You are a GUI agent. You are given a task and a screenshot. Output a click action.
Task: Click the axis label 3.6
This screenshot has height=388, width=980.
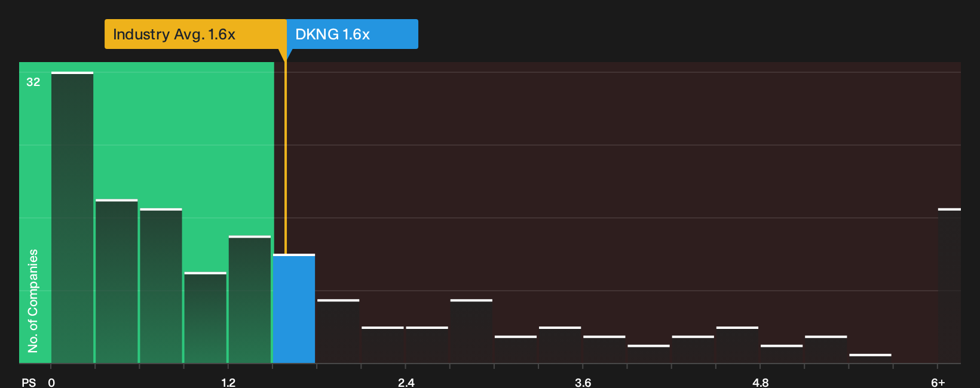pyautogui.click(x=583, y=382)
